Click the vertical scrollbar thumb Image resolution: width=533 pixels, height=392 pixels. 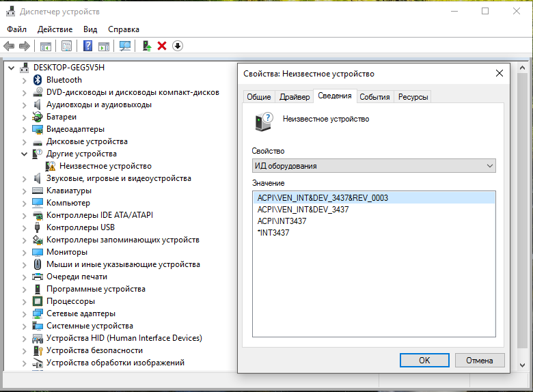(522, 210)
